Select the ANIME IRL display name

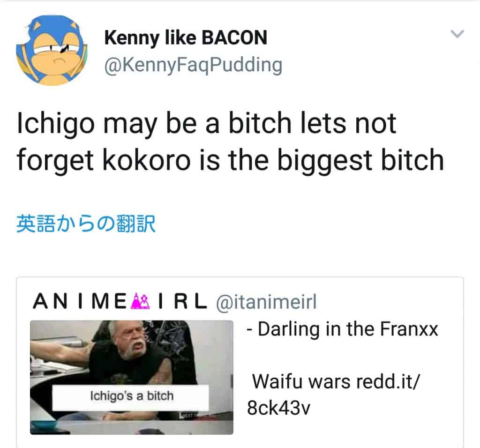(x=120, y=301)
